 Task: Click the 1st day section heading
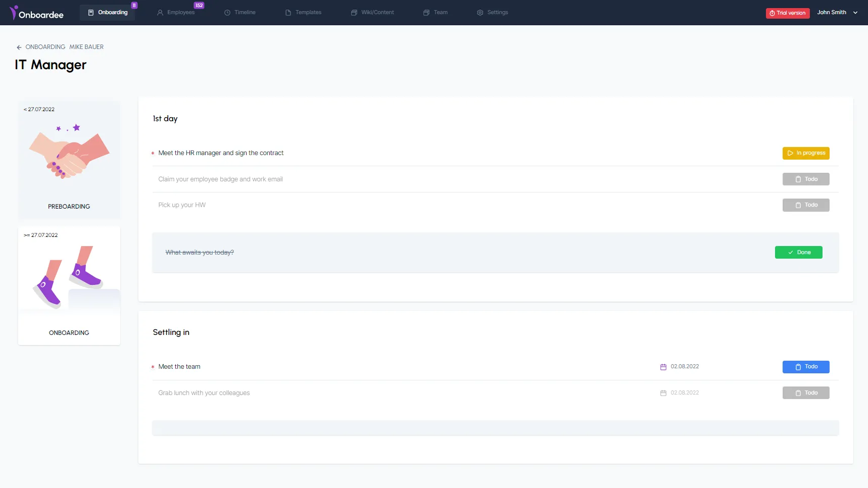point(165,119)
